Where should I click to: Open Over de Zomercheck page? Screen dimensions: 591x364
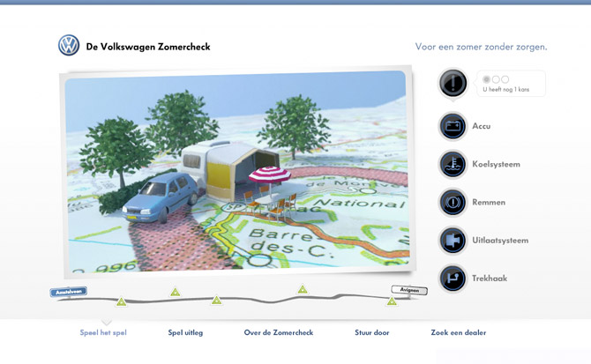coord(279,332)
